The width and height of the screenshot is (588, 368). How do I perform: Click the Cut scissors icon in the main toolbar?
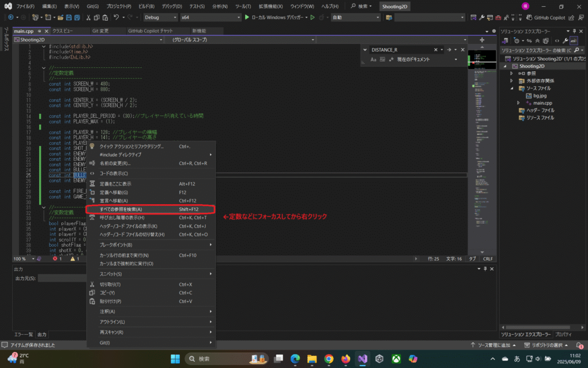pos(88,17)
